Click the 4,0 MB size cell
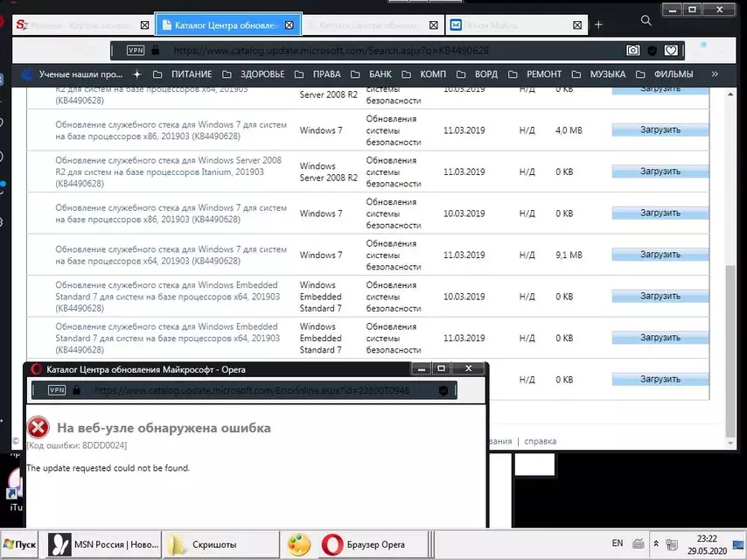Viewport: 747px width, 560px height. tap(569, 130)
